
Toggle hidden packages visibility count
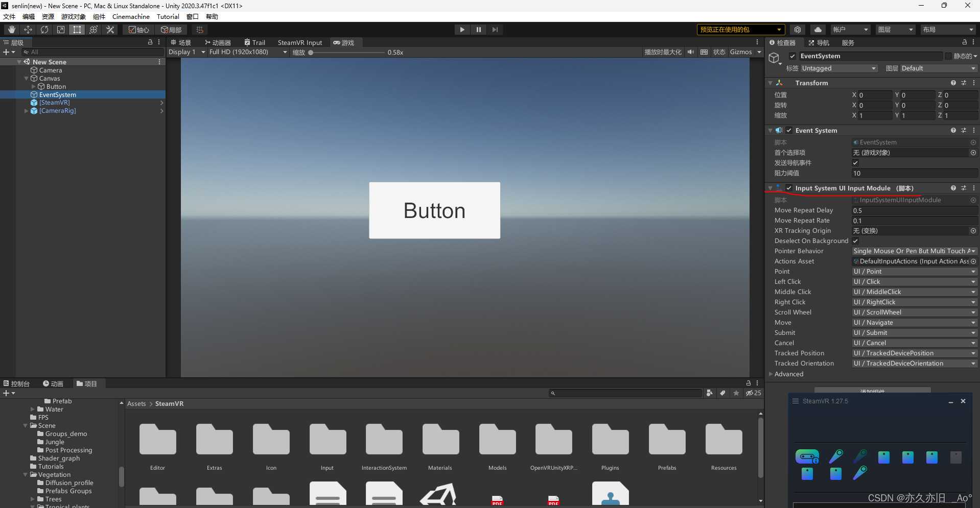click(x=754, y=393)
